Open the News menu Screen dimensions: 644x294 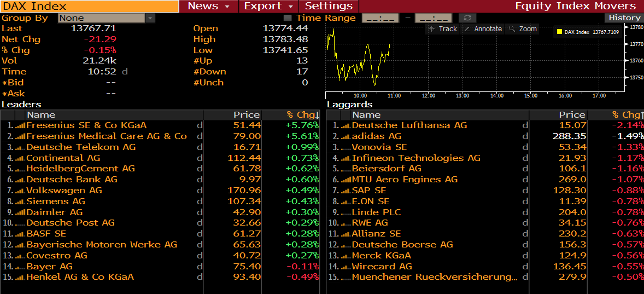[208, 6]
